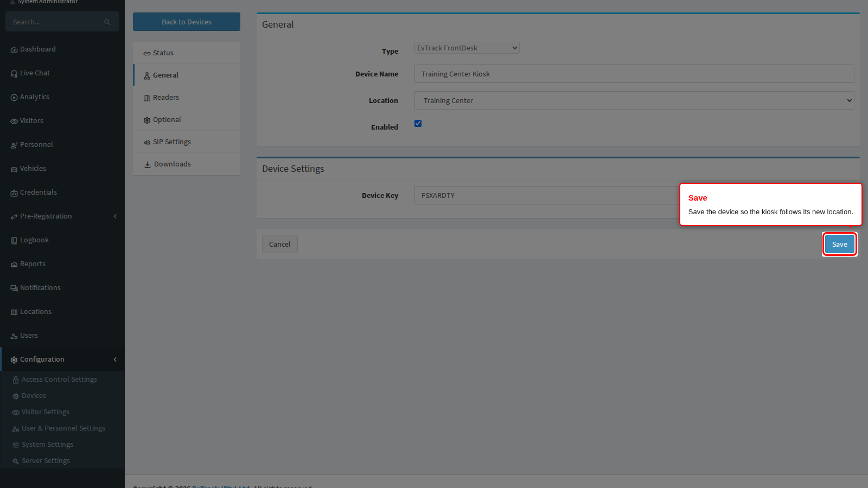
Task: Switch to the Optional tab
Action: click(x=187, y=120)
